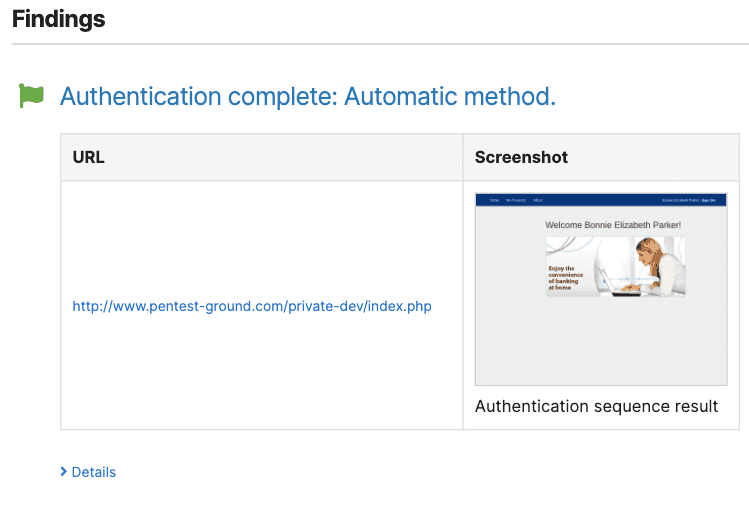This screenshot has width=749, height=505.
Task: Click Sign Out in the screenshot thumbnail
Action: click(709, 200)
